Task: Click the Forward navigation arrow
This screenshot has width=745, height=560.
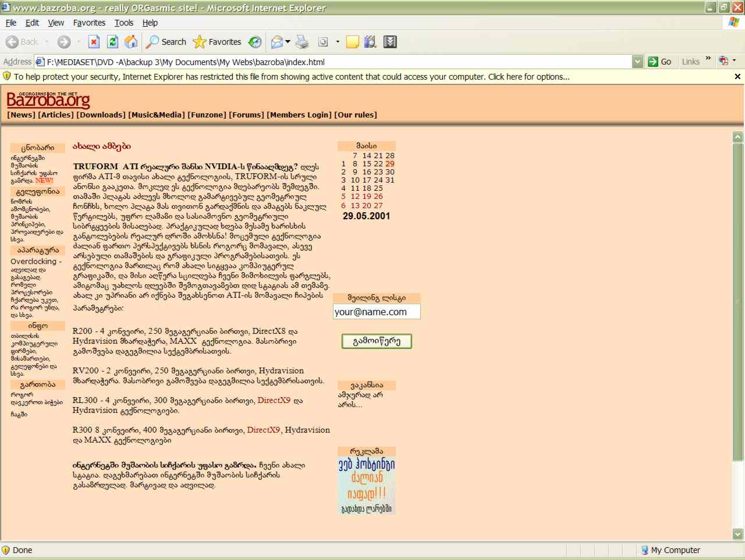Action: point(63,42)
